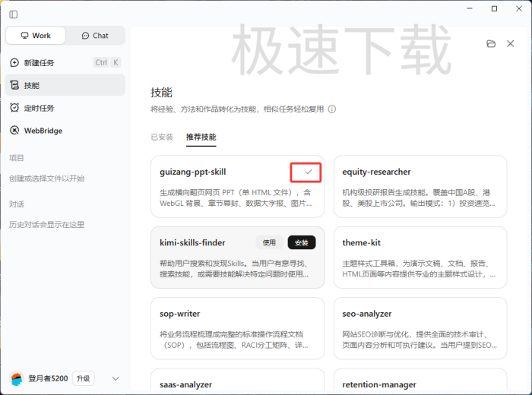Maximize the application window
Viewport: 532px width, 395px height.
494,8
